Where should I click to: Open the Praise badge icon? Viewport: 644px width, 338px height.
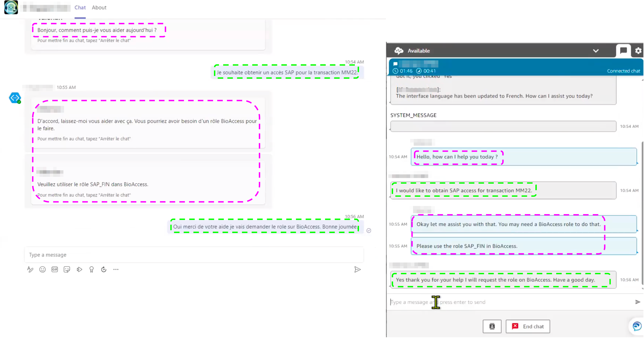pyautogui.click(x=91, y=270)
